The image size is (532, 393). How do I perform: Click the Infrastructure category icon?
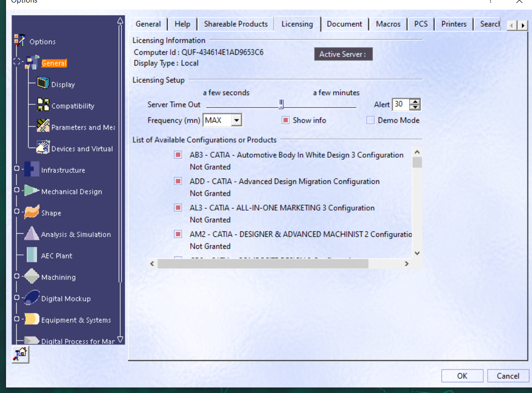click(32, 169)
